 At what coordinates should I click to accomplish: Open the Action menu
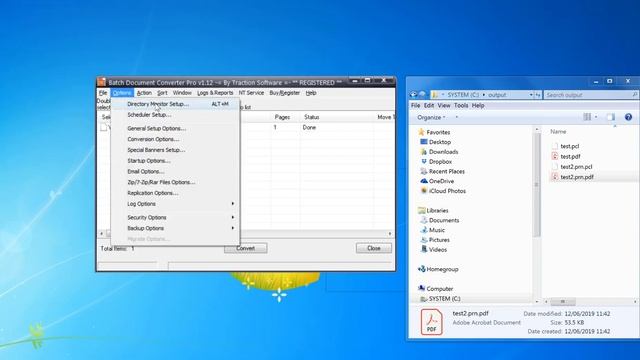tap(144, 93)
